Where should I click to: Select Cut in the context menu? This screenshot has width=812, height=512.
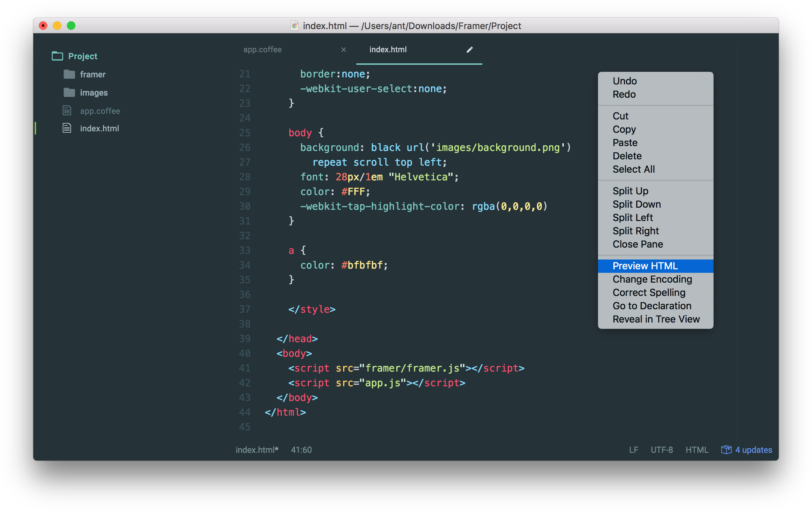(x=655, y=116)
